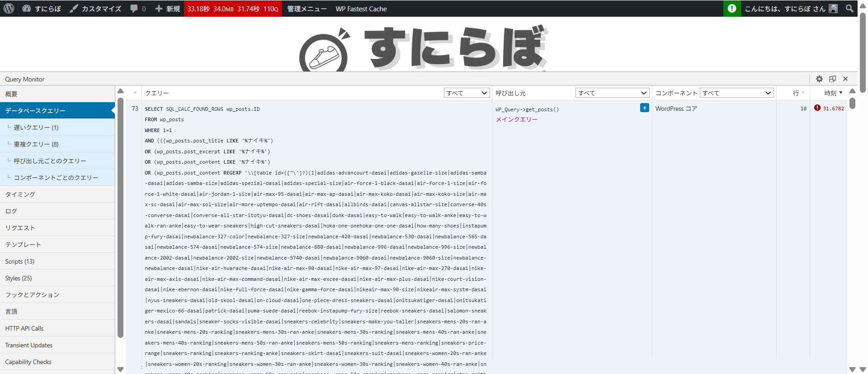Image resolution: width=868 pixels, height=374 pixels.
Task: Click the すにらぼ site logo
Action: 424,48
